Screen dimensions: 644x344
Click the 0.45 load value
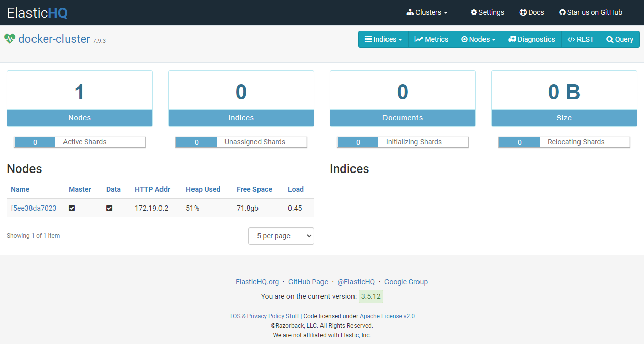(x=295, y=208)
